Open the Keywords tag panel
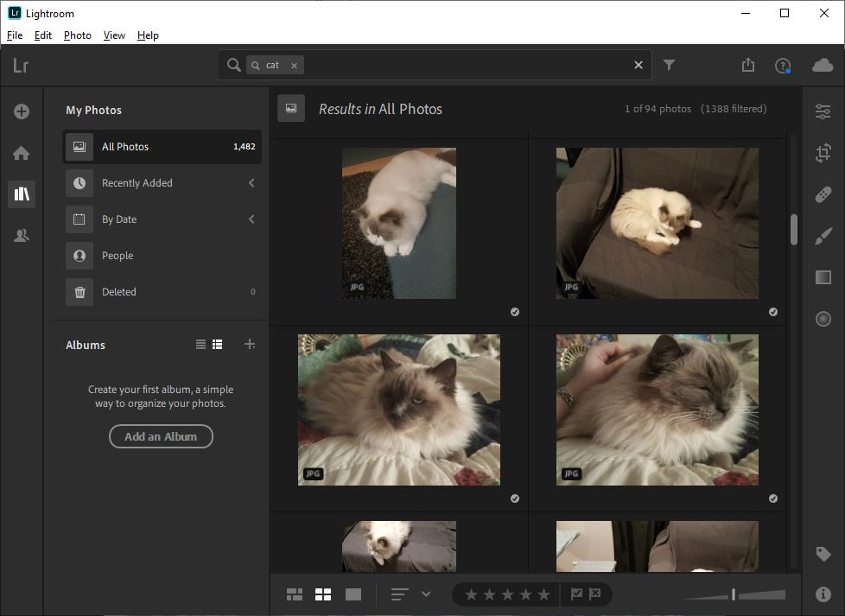Viewport: 845px width, 616px height. click(x=823, y=554)
